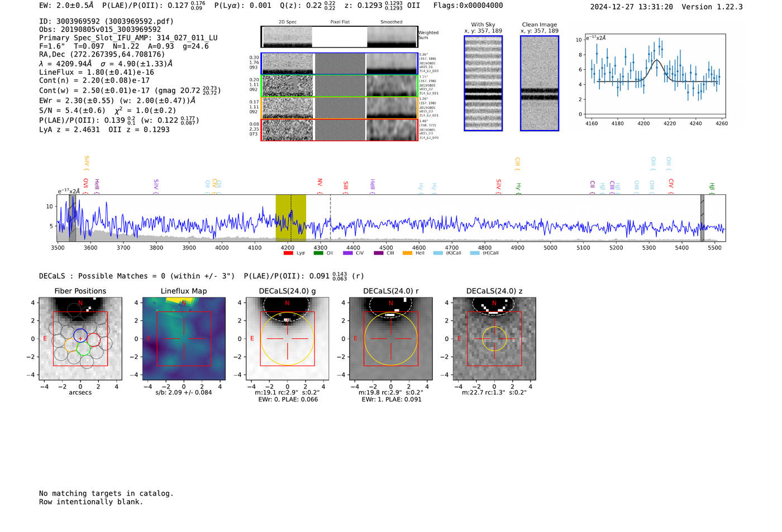Viewport: 782px width, 532px height.
Task: Click the orange HeII legend swatch
Action: click(x=407, y=253)
